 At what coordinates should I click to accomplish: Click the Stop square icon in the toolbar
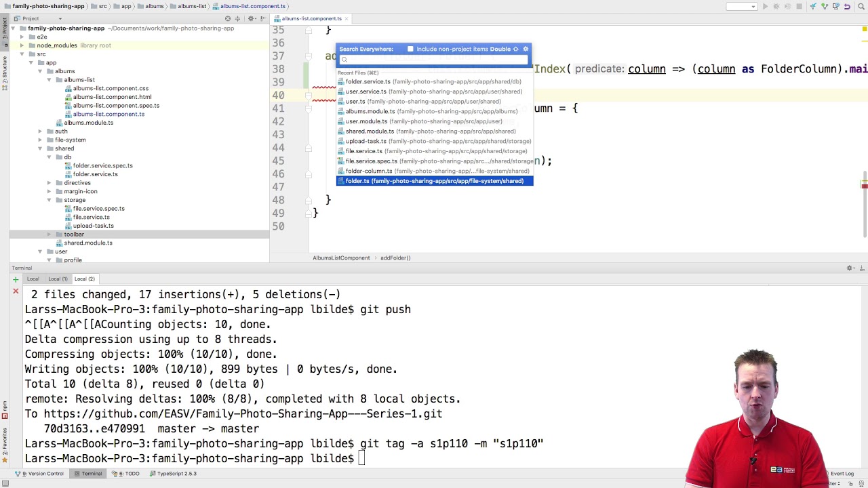point(799,6)
